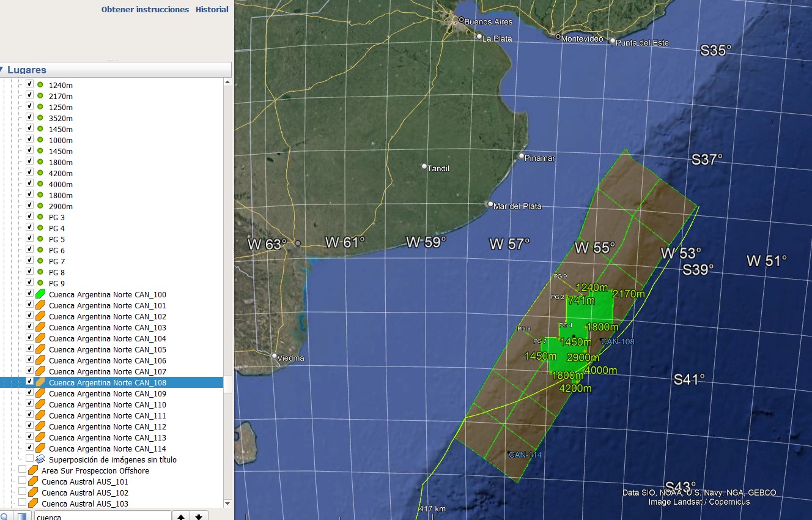The image size is (812, 520).
Task: Click the panel view icon beside search magnifier
Action: pyautogui.click(x=22, y=516)
